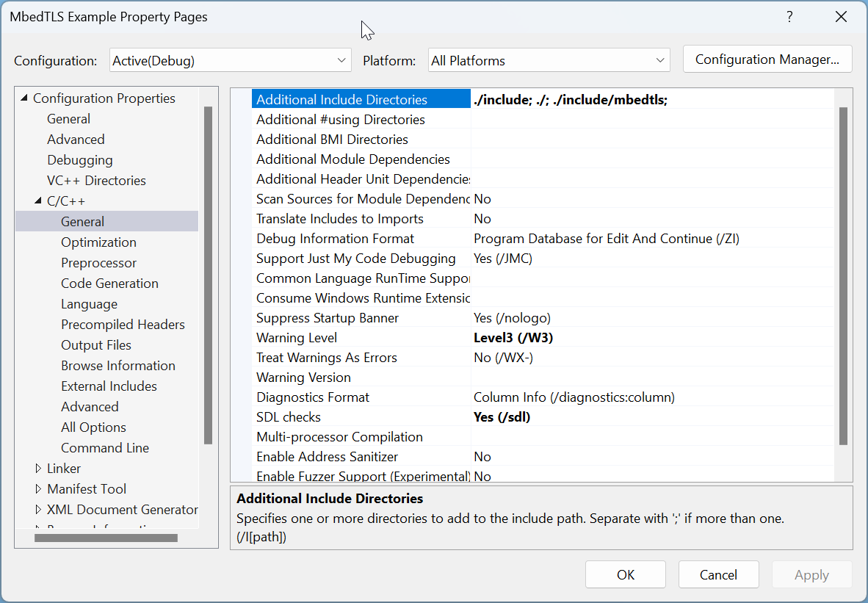The height and width of the screenshot is (603, 868).
Task: Select the Optimization settings page
Action: pyautogui.click(x=98, y=242)
